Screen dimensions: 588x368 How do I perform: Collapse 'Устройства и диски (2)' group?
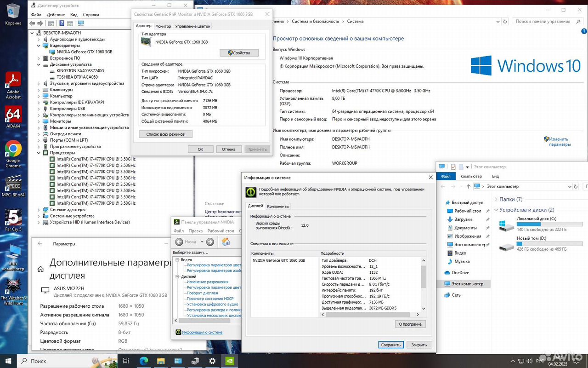click(x=496, y=210)
